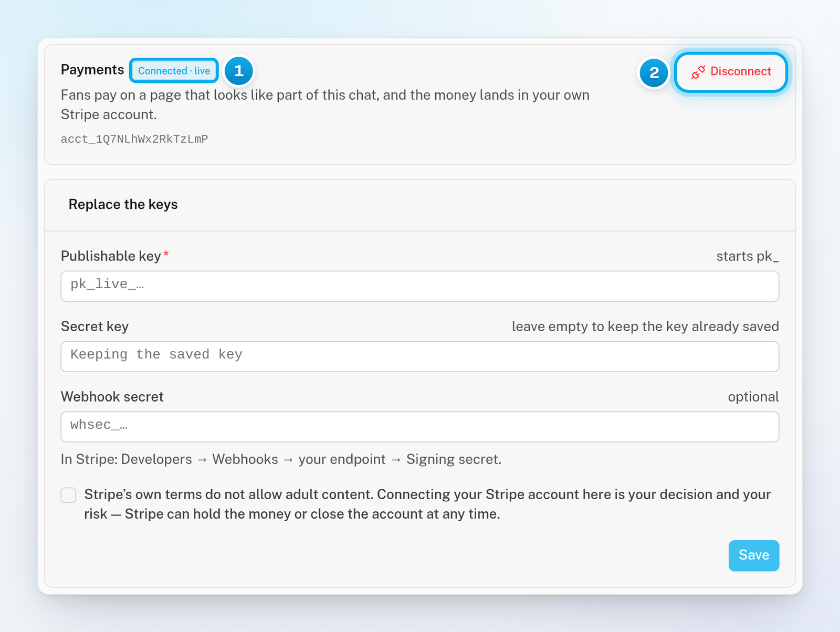Screen dimensions: 840x632
Task: Tick the Stripe terms acknowledgement checkbox
Action: pos(68,495)
